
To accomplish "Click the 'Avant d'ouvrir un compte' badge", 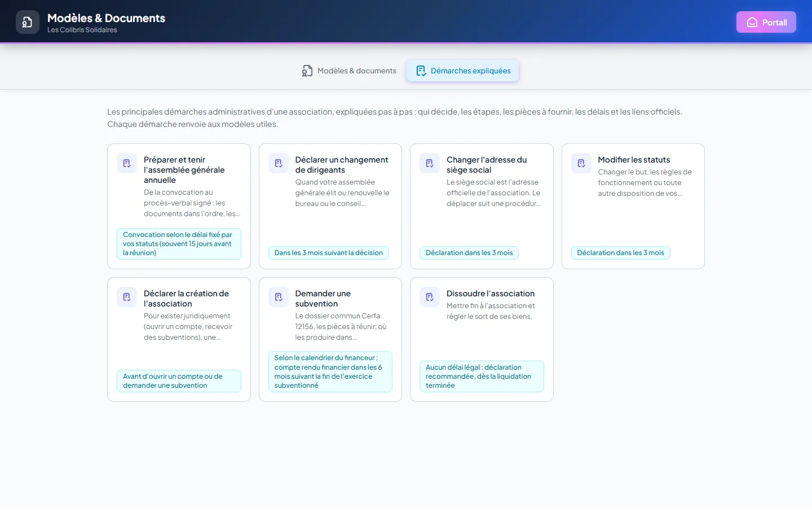I will [179, 381].
